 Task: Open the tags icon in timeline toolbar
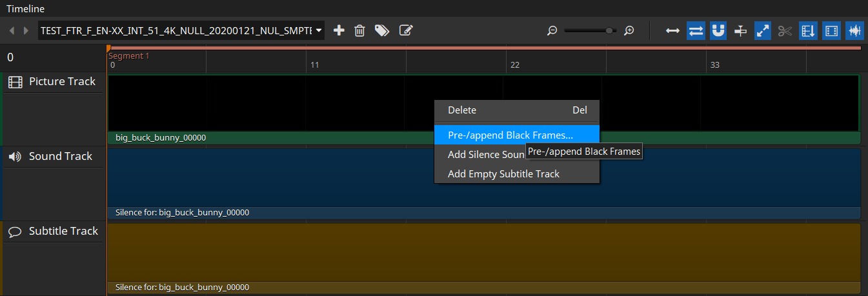click(x=382, y=30)
